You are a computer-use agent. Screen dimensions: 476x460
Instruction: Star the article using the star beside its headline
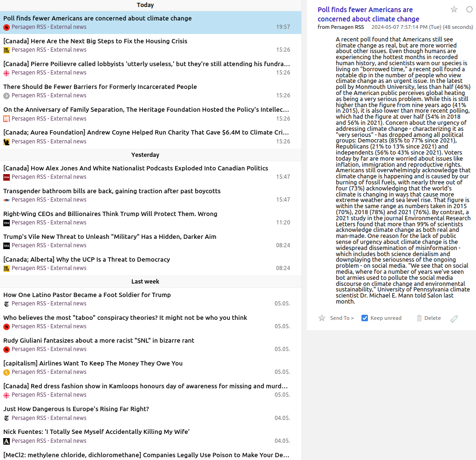[454, 9]
